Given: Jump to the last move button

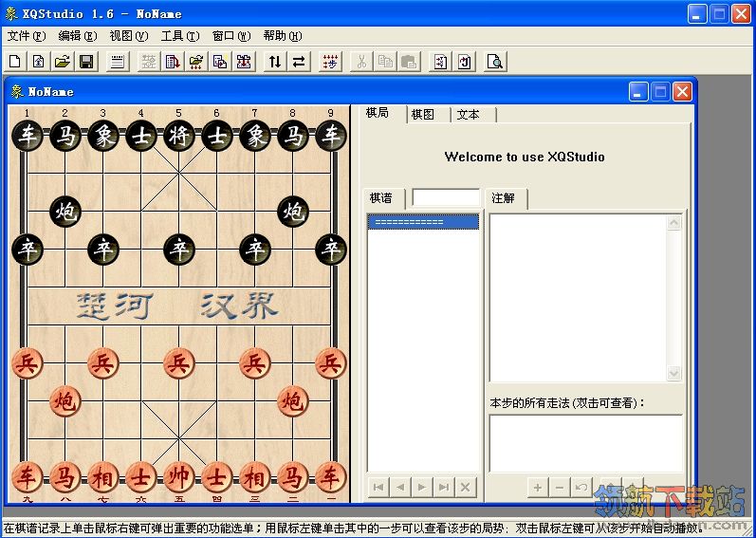Looking at the screenshot, I should [444, 488].
